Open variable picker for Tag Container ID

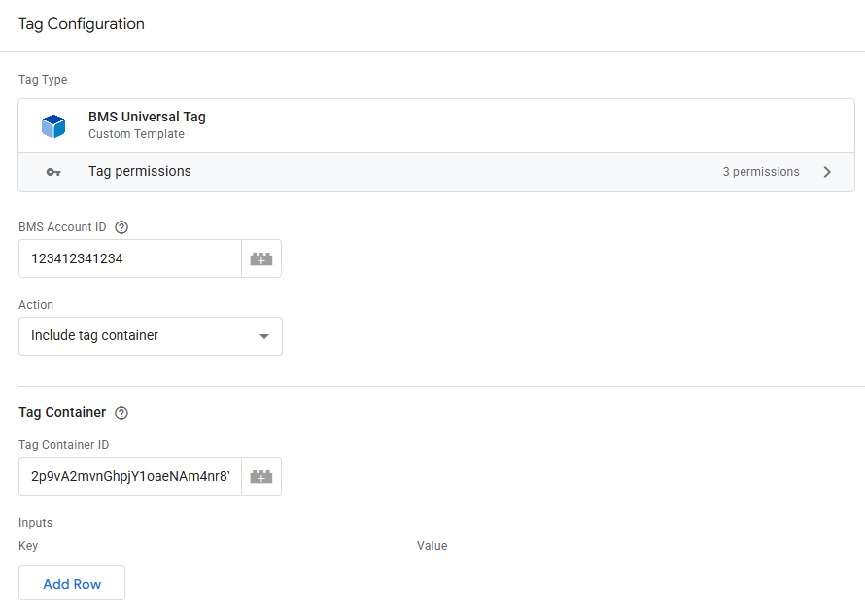point(261,477)
